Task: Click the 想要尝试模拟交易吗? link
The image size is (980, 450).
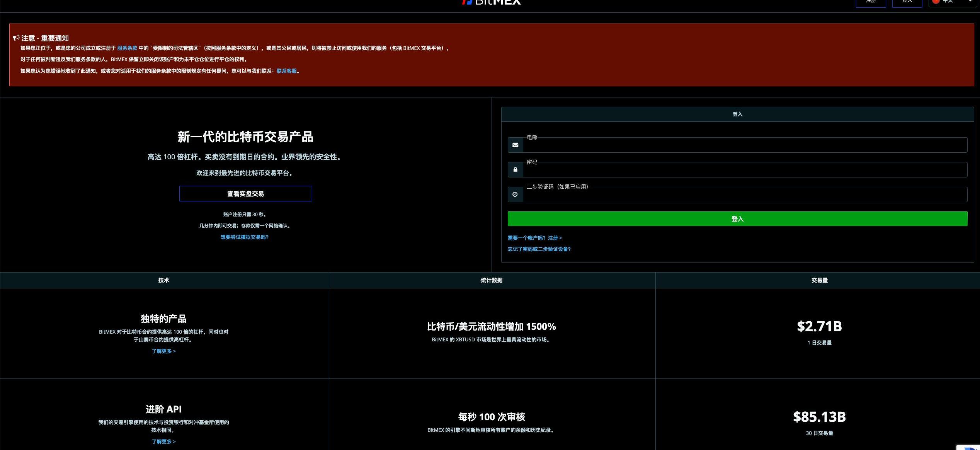Action: (244, 237)
